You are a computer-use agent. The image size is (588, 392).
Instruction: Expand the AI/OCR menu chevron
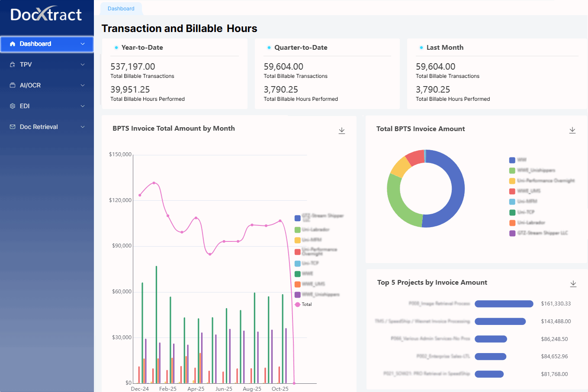pyautogui.click(x=83, y=85)
